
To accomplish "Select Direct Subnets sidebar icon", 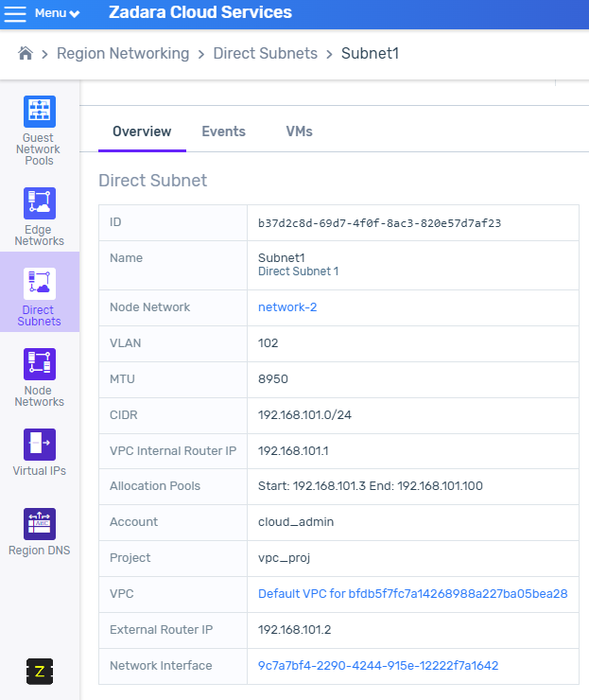I will (40, 284).
